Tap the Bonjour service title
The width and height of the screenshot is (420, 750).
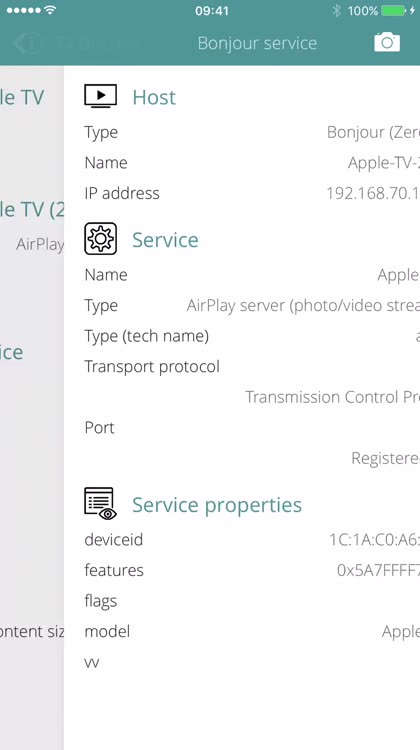[x=257, y=43]
